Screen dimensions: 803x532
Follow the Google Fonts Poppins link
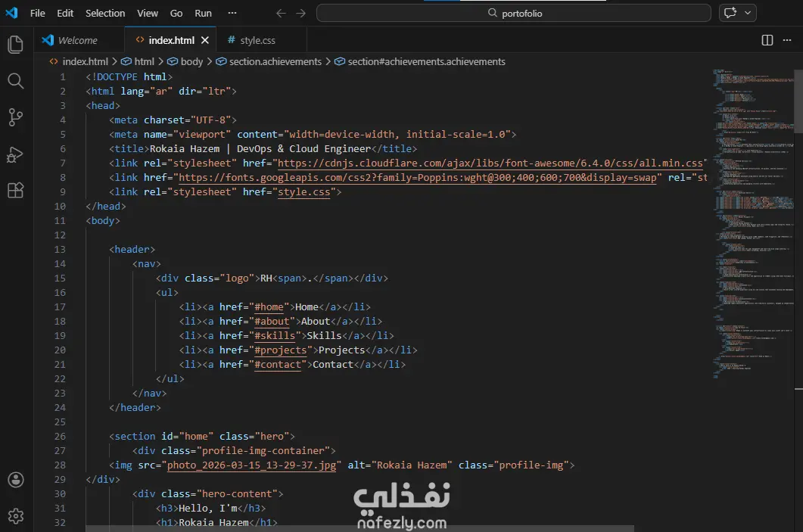pyautogui.click(x=417, y=177)
